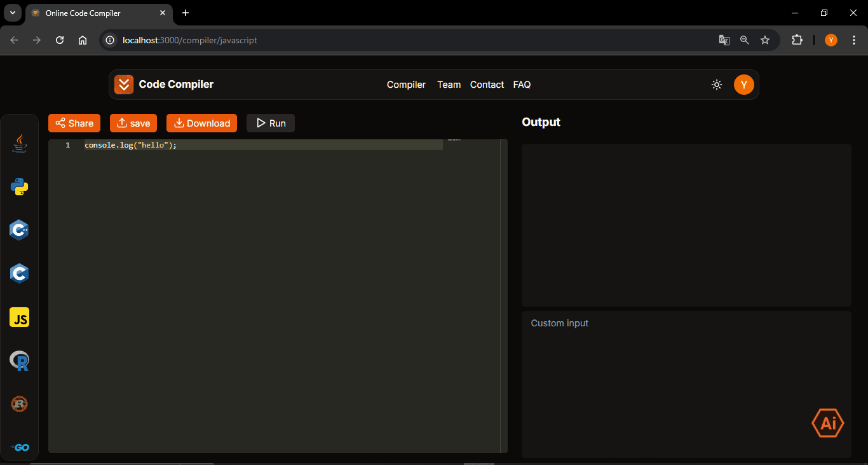Select the R language icon

[x=20, y=361]
